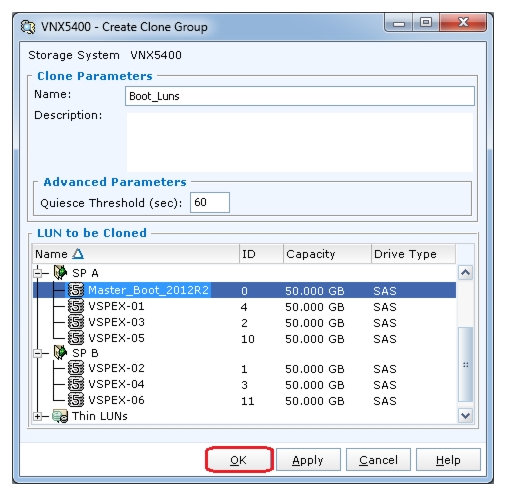Screen dimensions: 507x497
Task: Select the VSPEX-02 LUN row
Action: [x=244, y=368]
